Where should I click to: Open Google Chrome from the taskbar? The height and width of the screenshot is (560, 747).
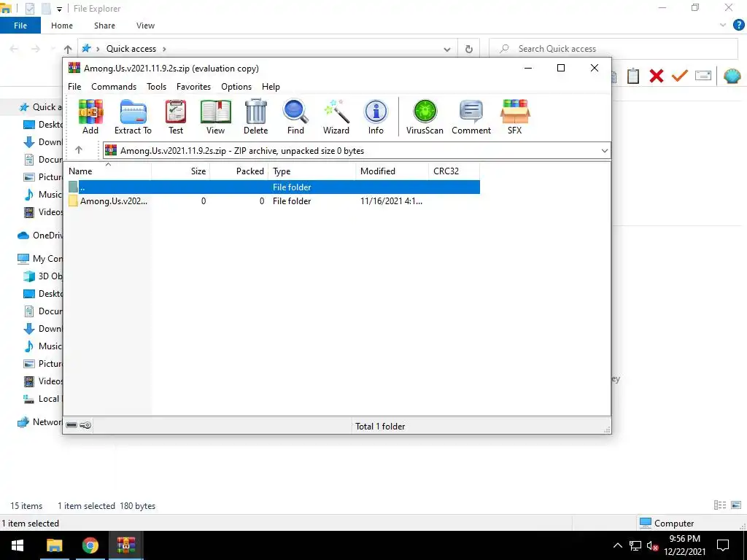pyautogui.click(x=90, y=545)
